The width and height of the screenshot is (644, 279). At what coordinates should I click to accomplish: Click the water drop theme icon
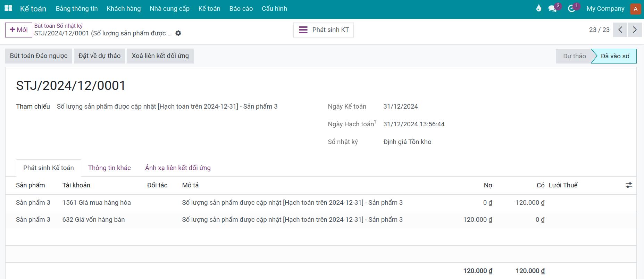point(538,8)
